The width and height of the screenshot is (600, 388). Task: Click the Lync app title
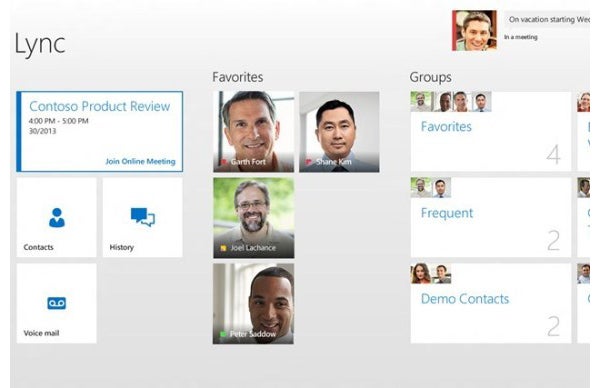tap(40, 44)
